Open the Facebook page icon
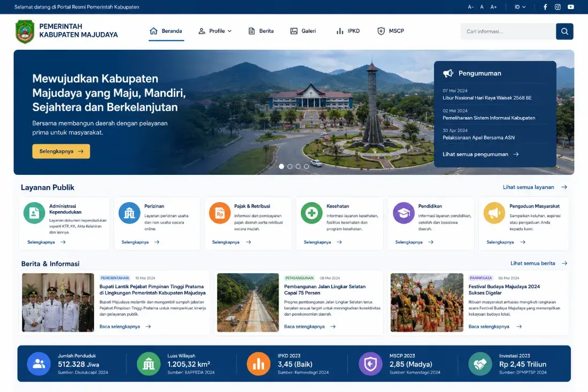Image resolution: width=588 pixels, height=392 pixels. (545, 7)
